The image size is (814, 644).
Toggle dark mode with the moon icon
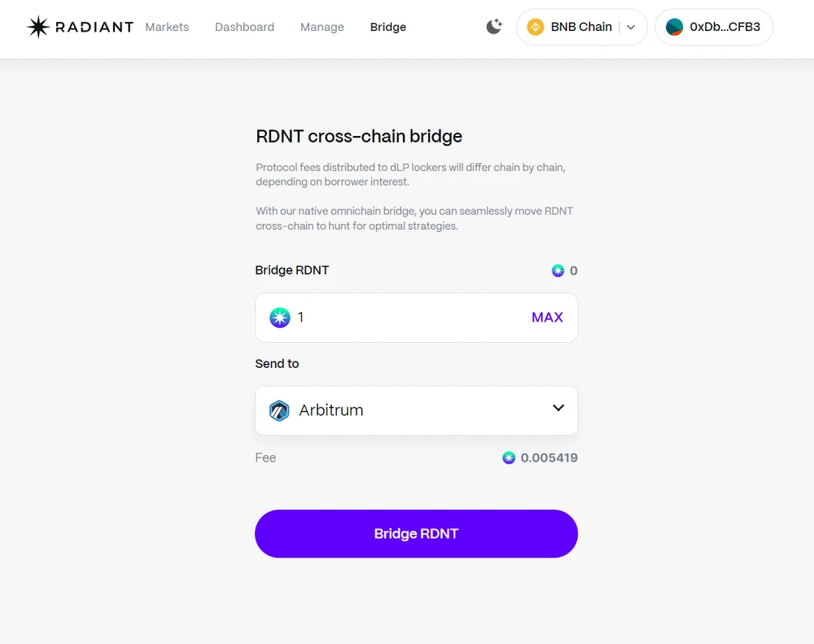point(494,27)
